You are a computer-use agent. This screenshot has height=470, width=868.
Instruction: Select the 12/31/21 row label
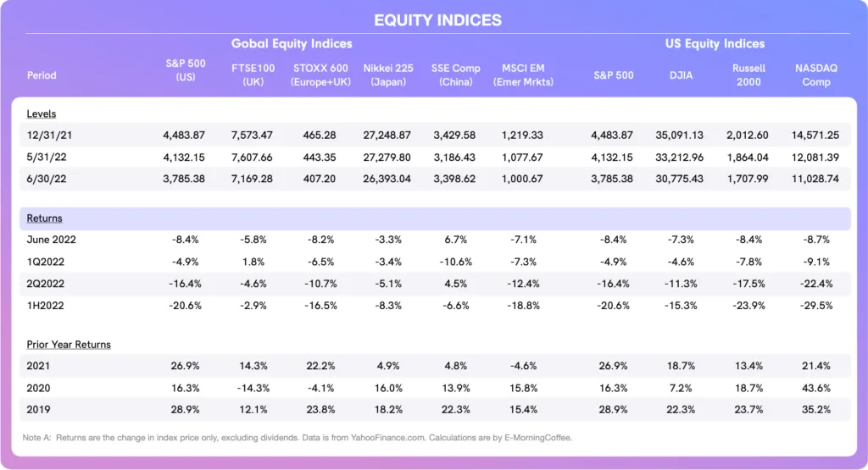point(49,135)
